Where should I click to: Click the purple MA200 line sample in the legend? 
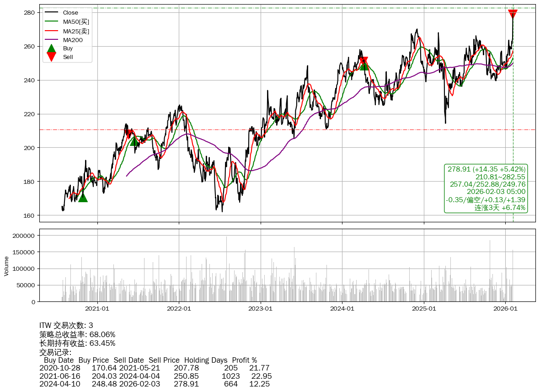coord(52,40)
